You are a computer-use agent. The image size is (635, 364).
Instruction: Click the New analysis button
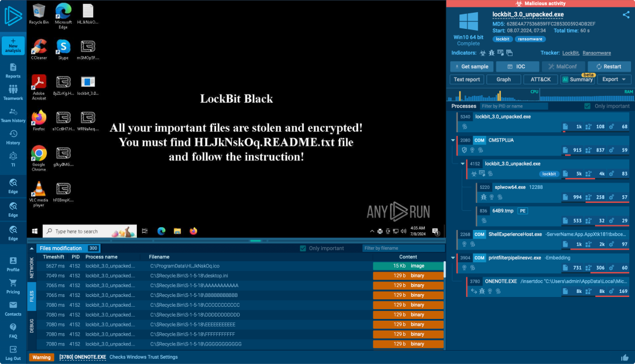tap(13, 46)
